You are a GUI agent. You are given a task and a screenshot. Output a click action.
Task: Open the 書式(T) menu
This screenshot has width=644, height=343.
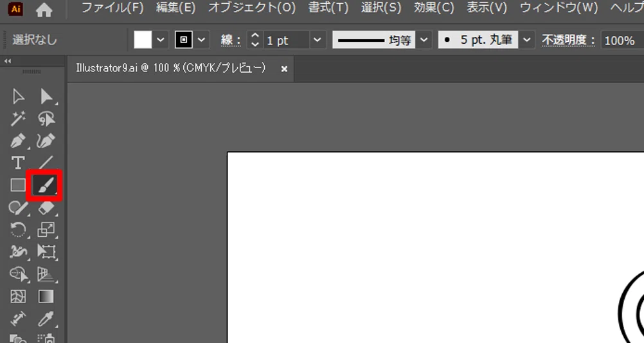tap(328, 8)
